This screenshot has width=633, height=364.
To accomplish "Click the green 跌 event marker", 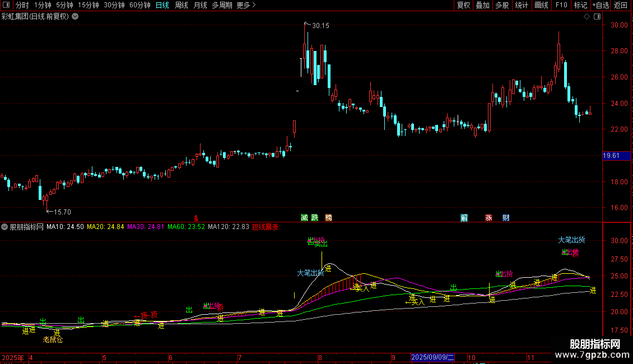I will (315, 217).
